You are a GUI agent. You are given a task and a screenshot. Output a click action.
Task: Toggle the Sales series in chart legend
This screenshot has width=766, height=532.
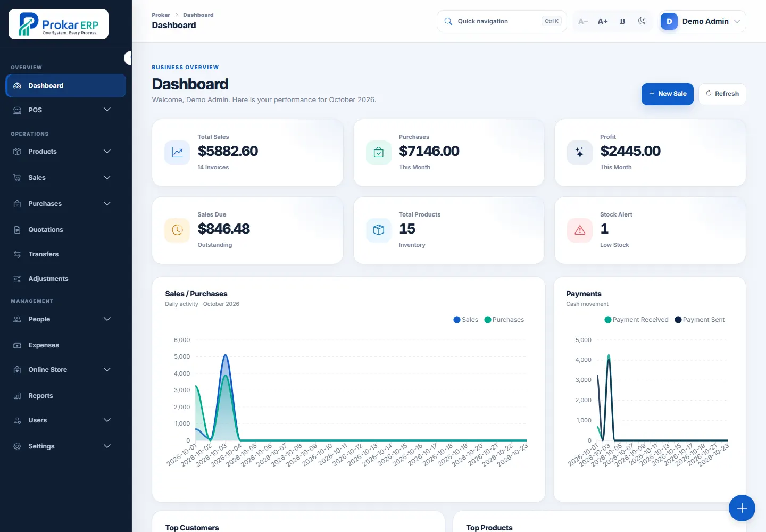click(465, 320)
